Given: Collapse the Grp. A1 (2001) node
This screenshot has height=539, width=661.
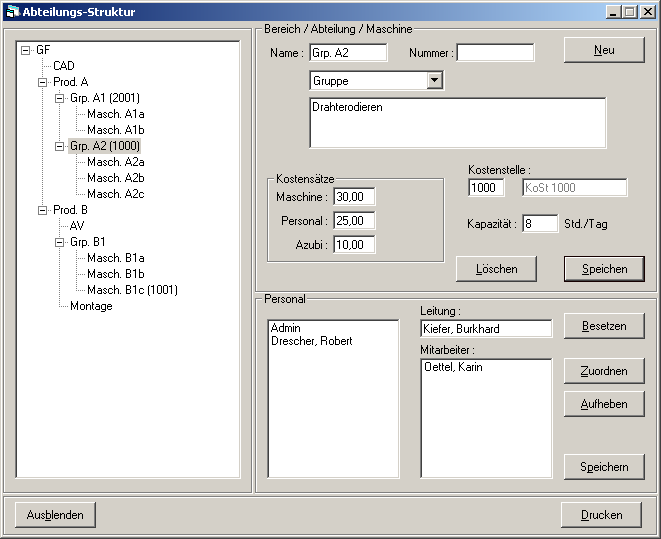Looking at the screenshot, I should (60, 98).
